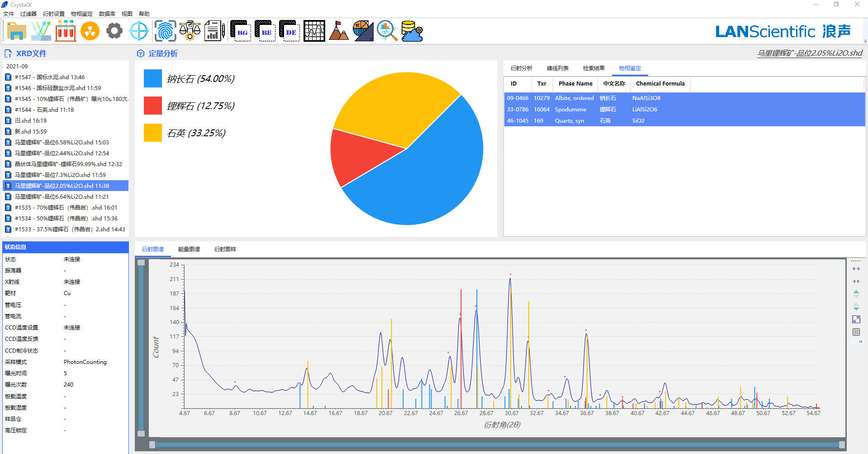Click the test tubes sample icon
The image size is (868, 454).
(x=66, y=31)
